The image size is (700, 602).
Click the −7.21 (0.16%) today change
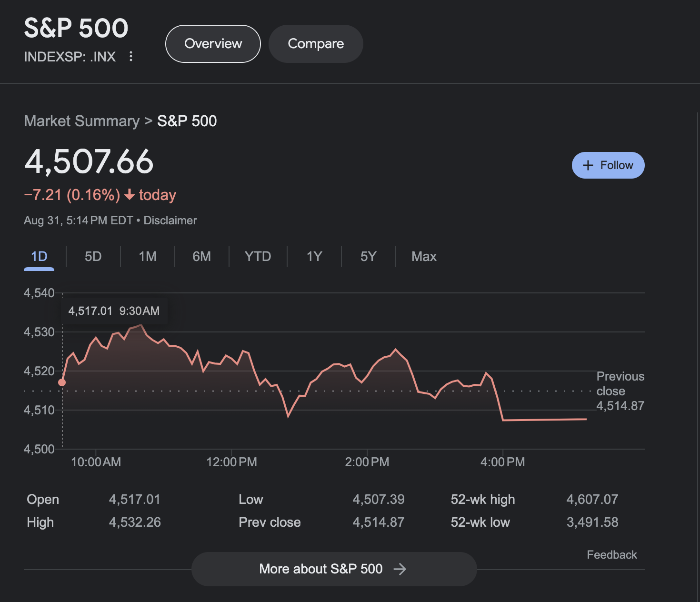point(100,195)
